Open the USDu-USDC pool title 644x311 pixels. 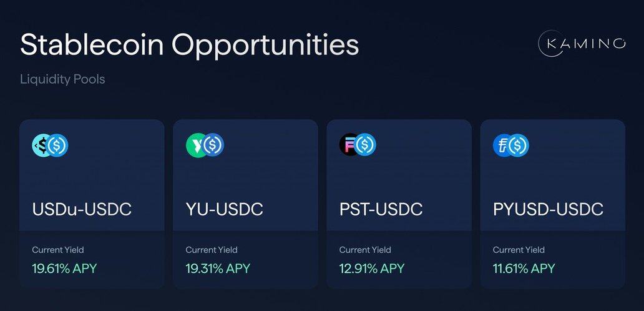coord(82,209)
